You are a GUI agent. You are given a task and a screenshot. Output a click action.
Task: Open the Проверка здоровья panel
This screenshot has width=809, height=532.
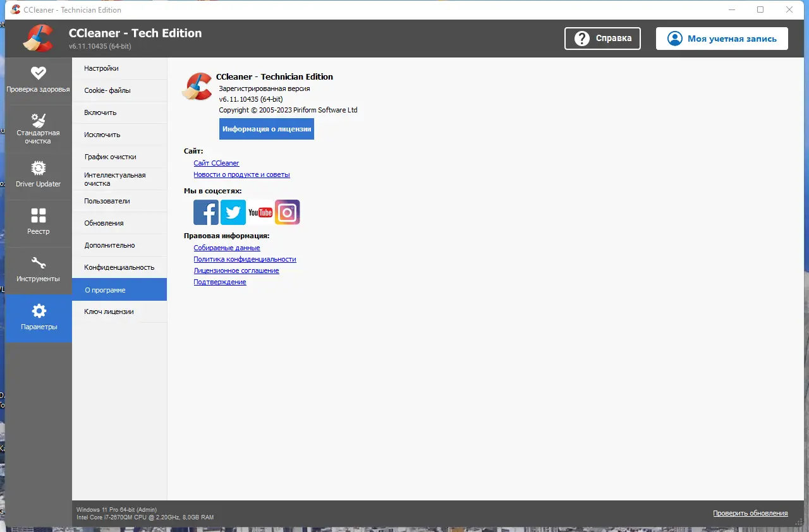pos(39,79)
